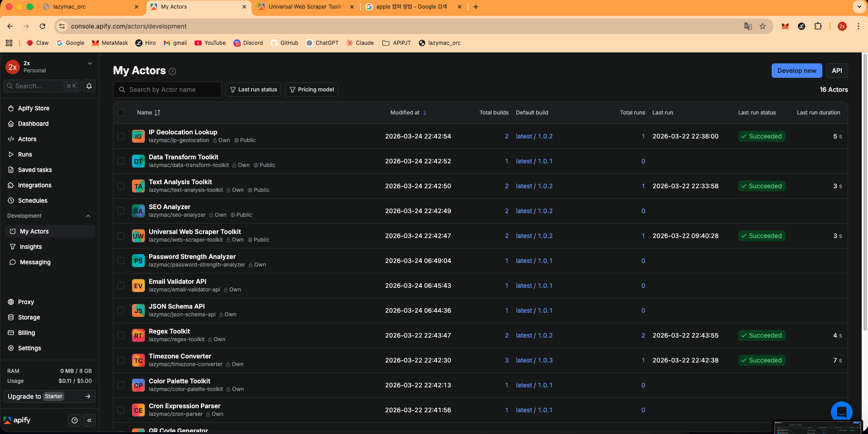This screenshot has width=868, height=434.
Task: Select Dashboard in the sidebar
Action: [x=33, y=124]
